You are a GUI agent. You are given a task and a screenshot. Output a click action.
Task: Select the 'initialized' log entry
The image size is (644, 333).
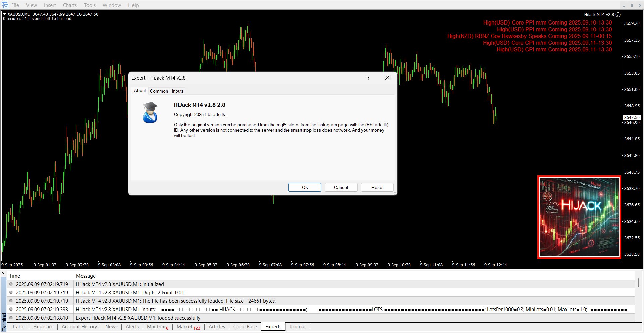[x=321, y=284]
